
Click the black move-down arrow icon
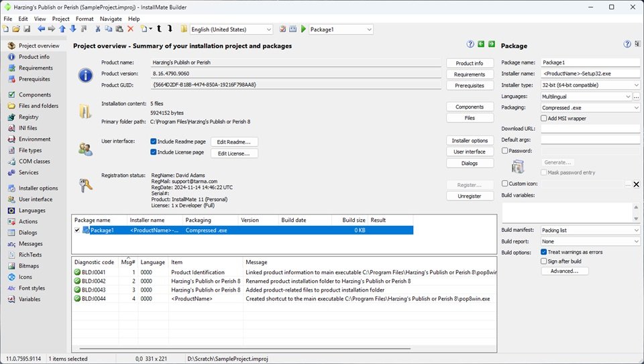point(170,29)
